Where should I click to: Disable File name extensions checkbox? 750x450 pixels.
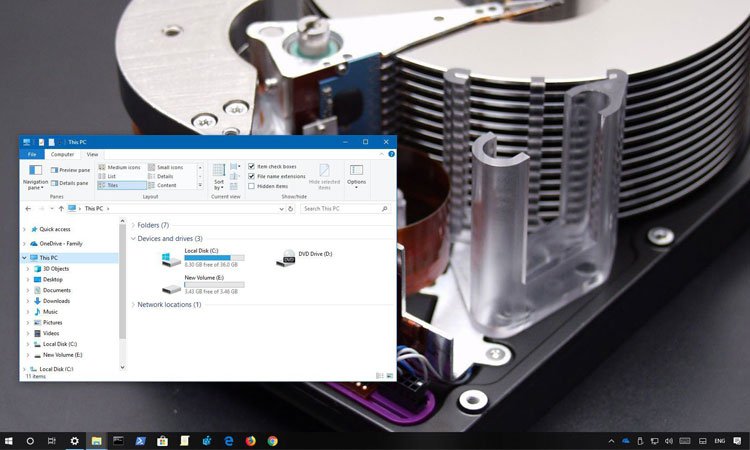point(252,176)
